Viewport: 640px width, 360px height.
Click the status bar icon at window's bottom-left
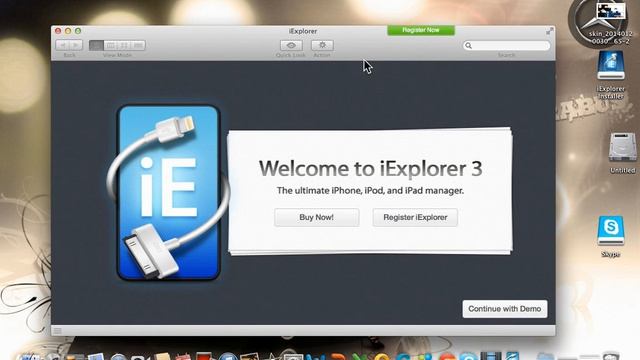[58, 331]
